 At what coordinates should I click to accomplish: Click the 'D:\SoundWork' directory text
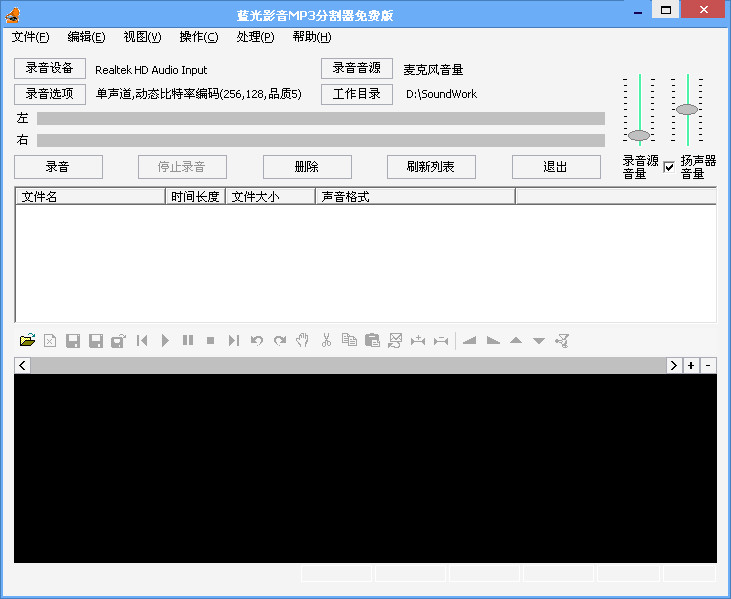(441, 94)
